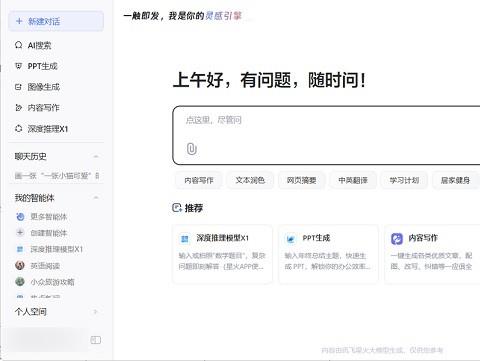480x361 pixels.
Task: Open 创建智能体
Action: [x=49, y=233]
